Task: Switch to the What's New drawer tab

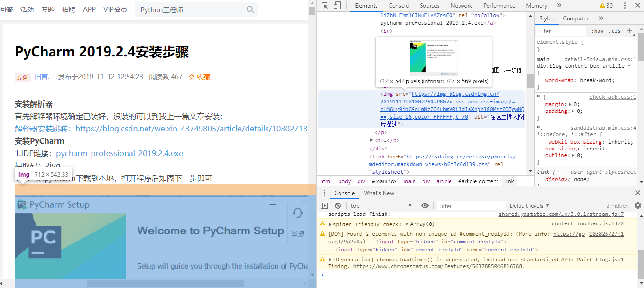Action: 379,193
